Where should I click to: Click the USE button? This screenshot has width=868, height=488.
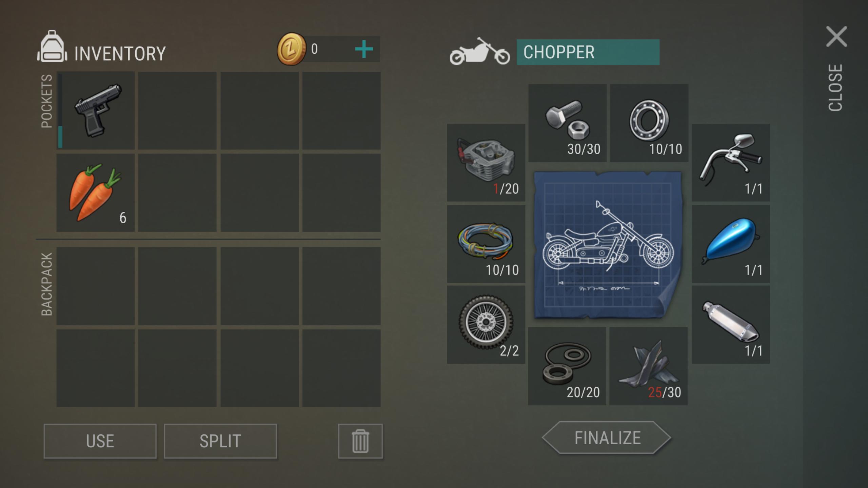point(100,441)
